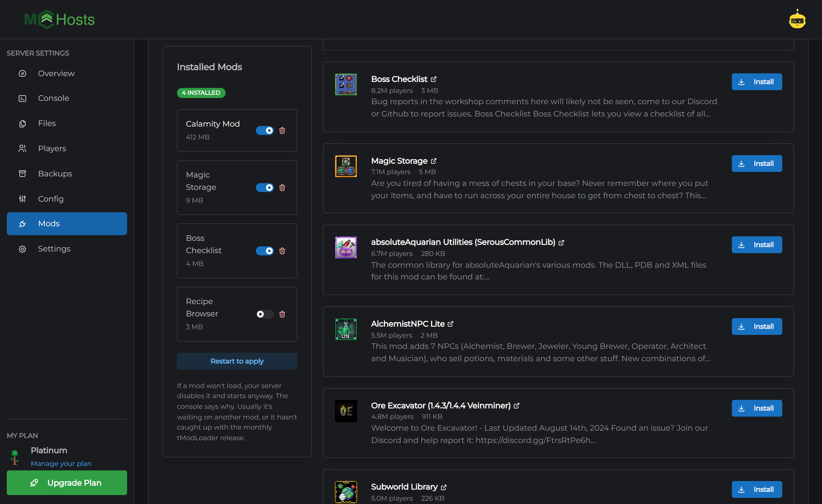Open the Magic Storage title link

coord(399,161)
